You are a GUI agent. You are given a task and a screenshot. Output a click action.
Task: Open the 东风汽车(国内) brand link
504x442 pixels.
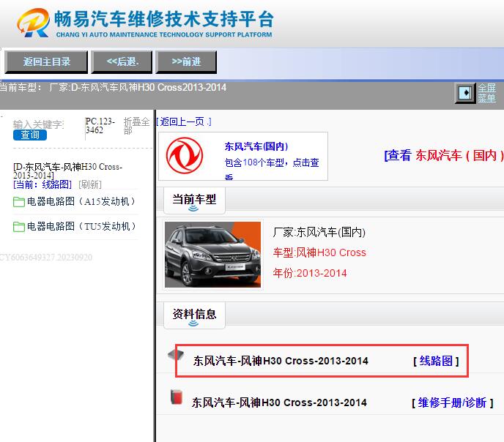click(256, 146)
